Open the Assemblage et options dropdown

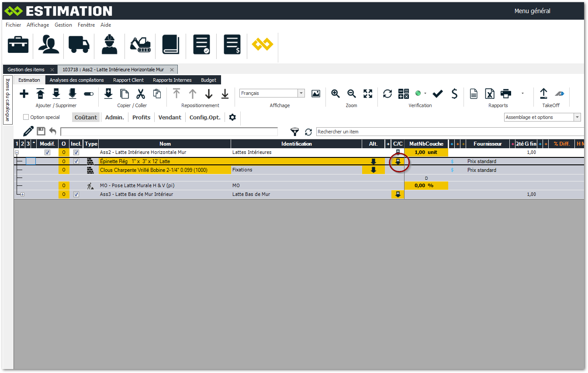577,117
